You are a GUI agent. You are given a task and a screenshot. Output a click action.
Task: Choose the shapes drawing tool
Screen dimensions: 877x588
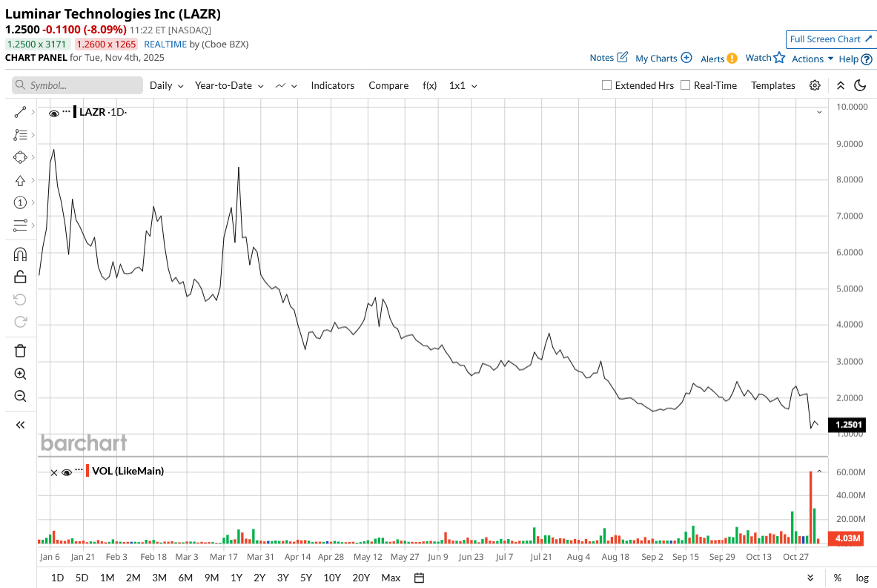pos(20,157)
